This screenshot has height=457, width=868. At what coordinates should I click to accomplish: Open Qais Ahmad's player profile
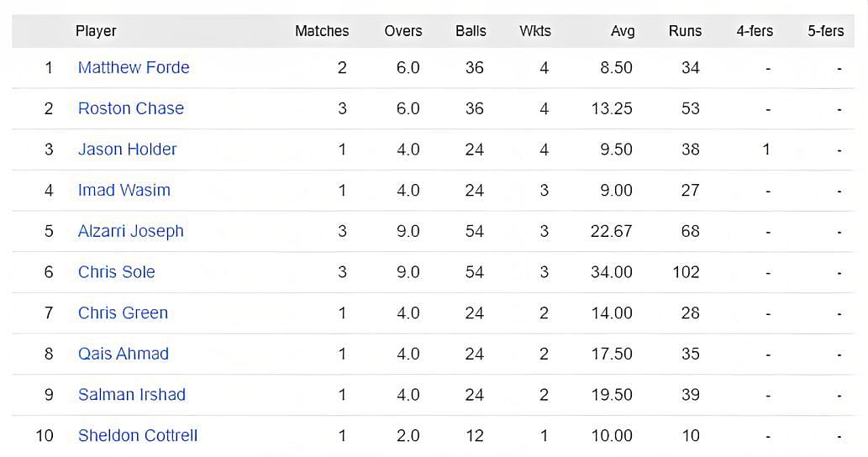[123, 354]
